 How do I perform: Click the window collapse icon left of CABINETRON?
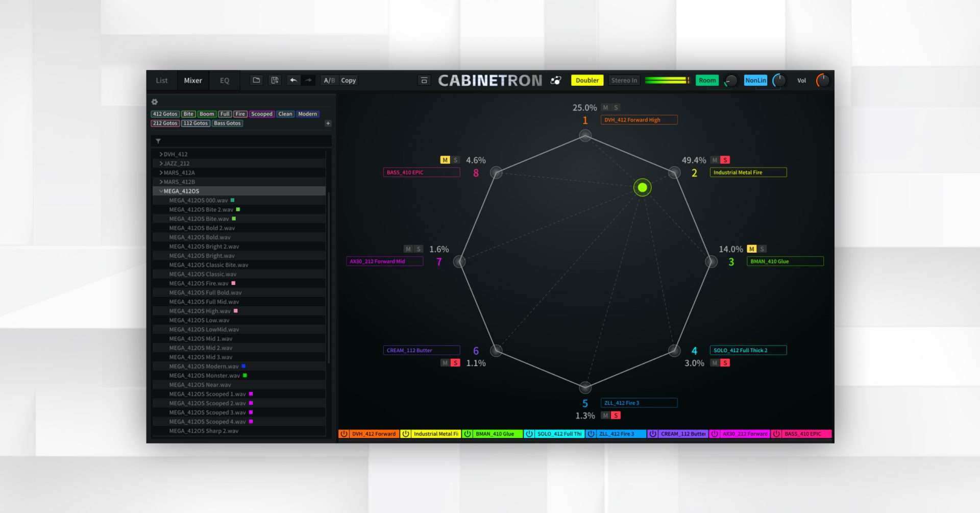tap(424, 80)
